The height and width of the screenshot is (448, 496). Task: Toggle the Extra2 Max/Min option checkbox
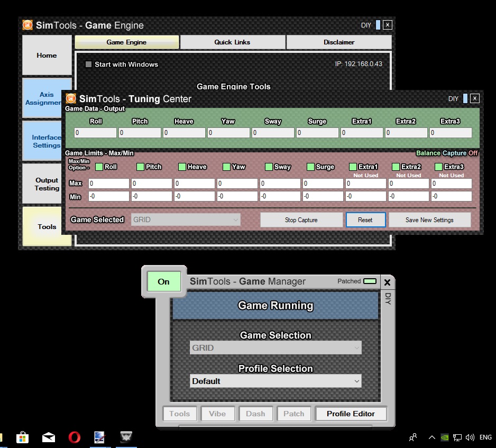(396, 167)
